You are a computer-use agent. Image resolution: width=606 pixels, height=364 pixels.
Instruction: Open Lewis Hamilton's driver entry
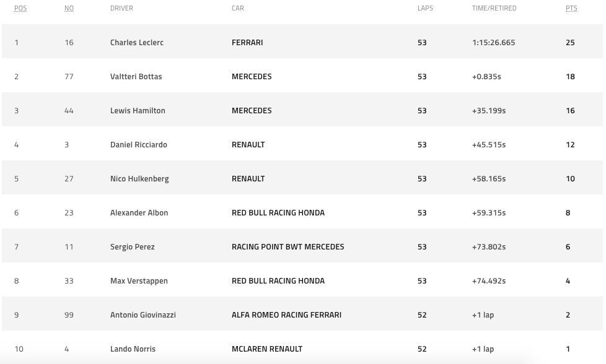pos(138,110)
